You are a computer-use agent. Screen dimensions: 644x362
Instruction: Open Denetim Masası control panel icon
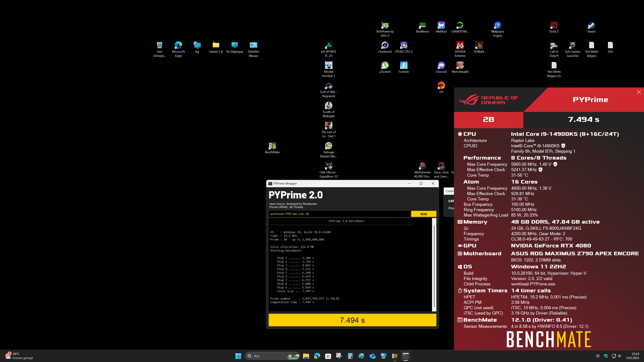253,49
